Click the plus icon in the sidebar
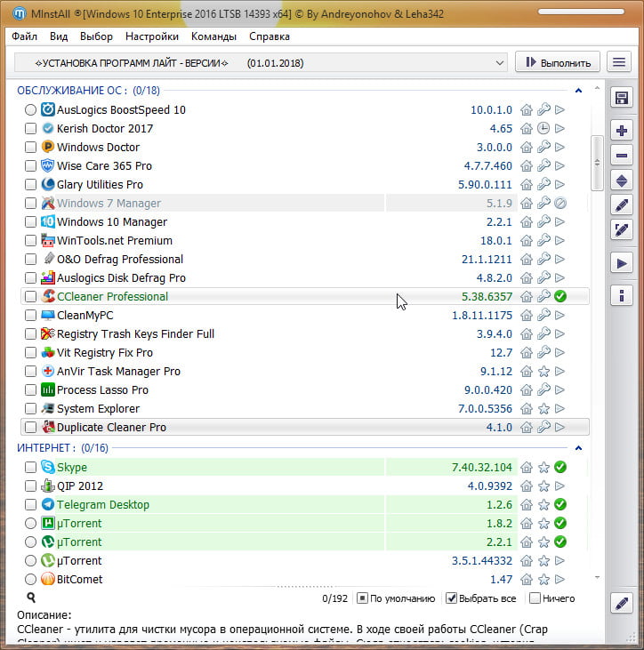The width and height of the screenshot is (644, 650). 622,131
